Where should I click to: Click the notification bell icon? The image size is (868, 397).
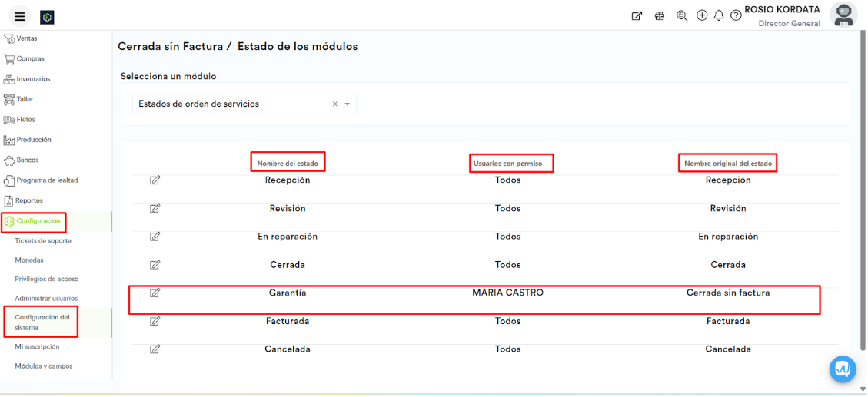[x=719, y=15]
